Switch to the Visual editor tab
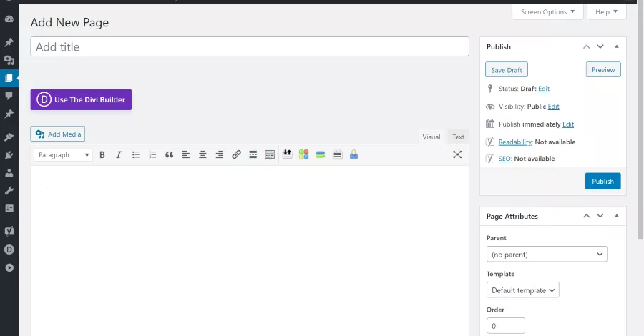The image size is (644, 336). (x=431, y=137)
